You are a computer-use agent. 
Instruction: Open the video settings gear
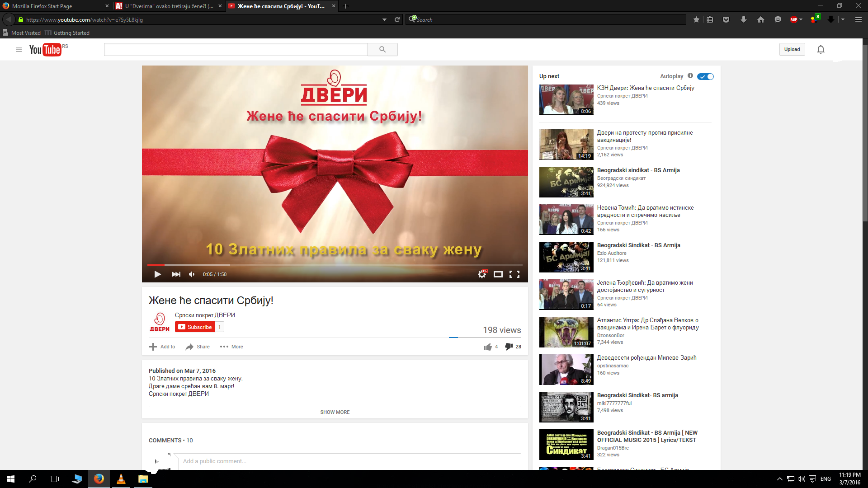point(482,274)
